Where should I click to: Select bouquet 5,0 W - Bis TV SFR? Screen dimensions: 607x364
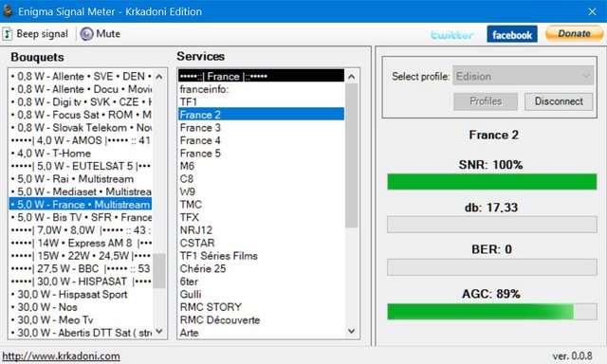(x=81, y=217)
